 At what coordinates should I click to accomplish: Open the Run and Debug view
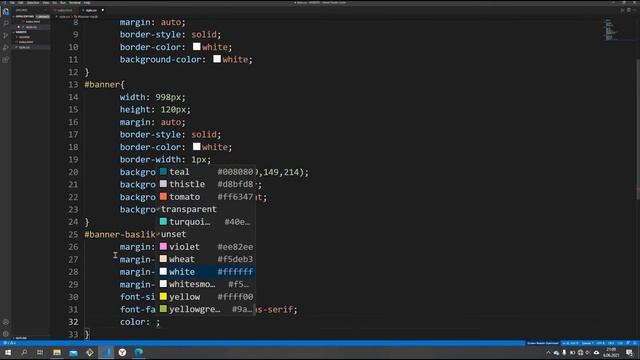(6, 48)
